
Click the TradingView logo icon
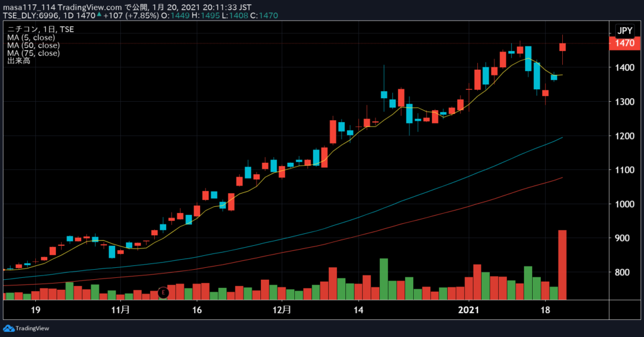[x=9, y=328]
